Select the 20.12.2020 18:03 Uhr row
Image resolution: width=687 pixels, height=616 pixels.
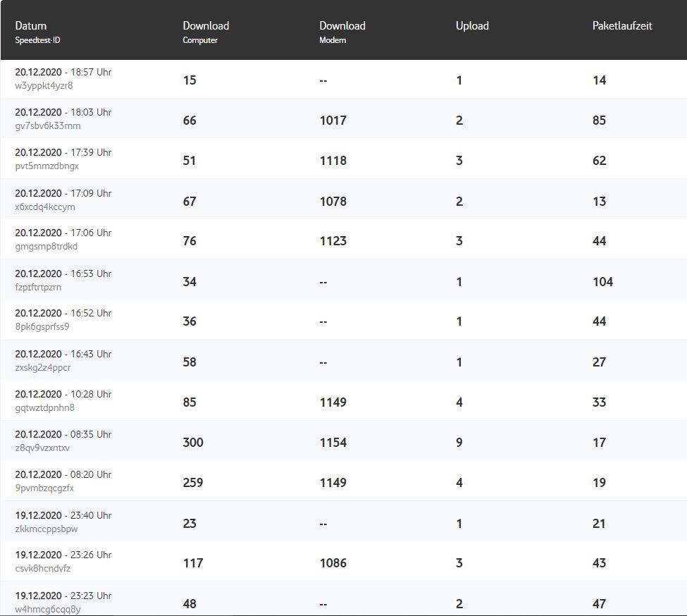[x=63, y=113]
